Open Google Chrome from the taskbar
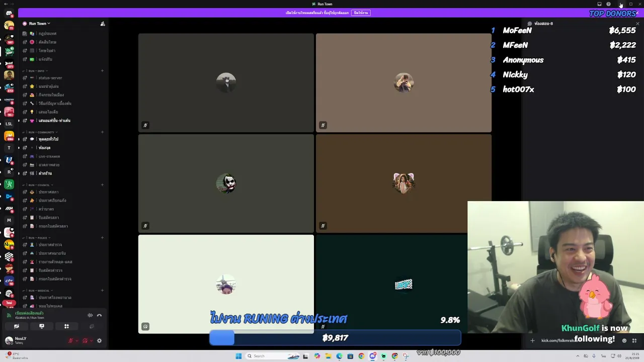The width and height of the screenshot is (644, 362). [361, 356]
